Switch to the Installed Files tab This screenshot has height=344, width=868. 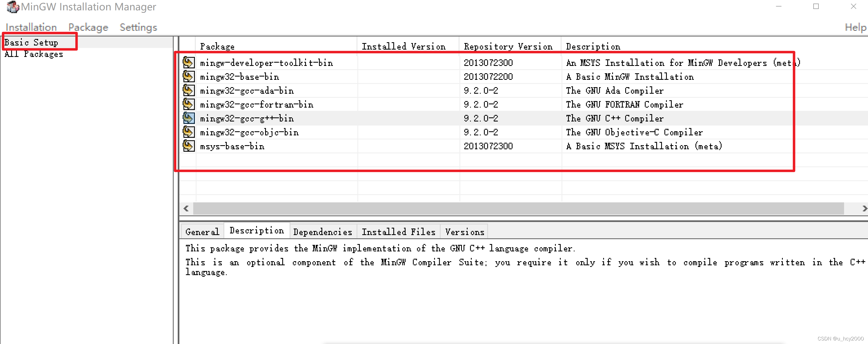[x=399, y=232]
